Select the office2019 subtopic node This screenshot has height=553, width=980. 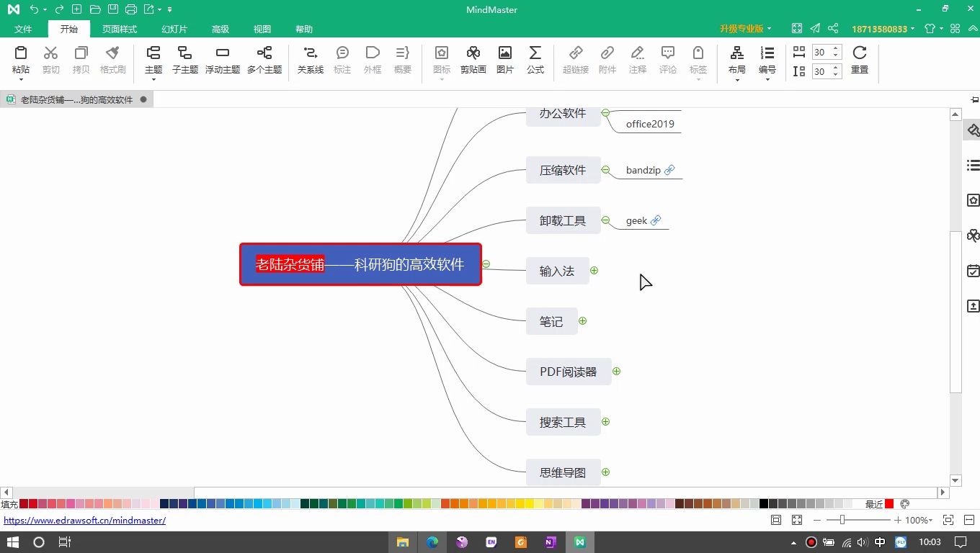point(650,124)
